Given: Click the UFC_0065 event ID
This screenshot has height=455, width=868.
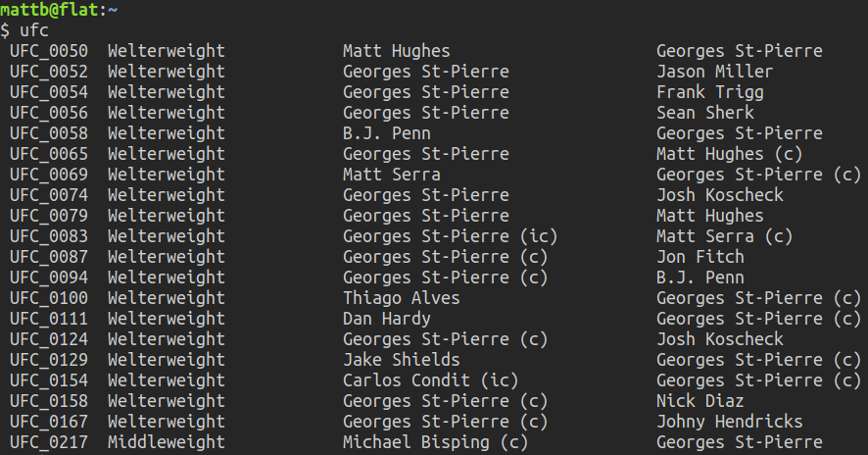Looking at the screenshot, I should click(49, 154).
